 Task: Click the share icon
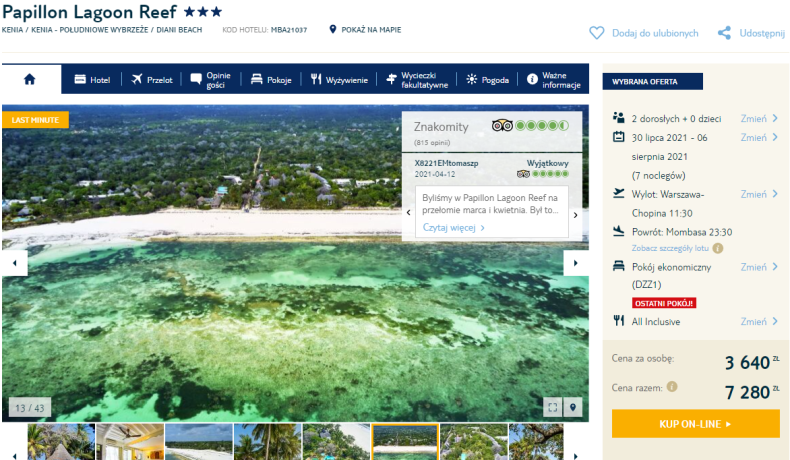[x=725, y=33]
